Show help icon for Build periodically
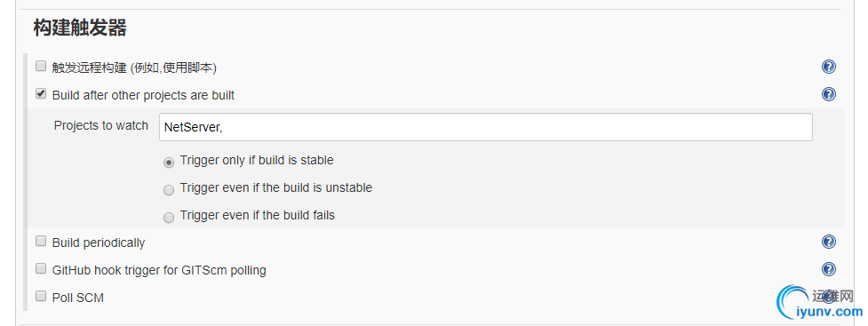The width and height of the screenshot is (868, 326). tap(828, 242)
